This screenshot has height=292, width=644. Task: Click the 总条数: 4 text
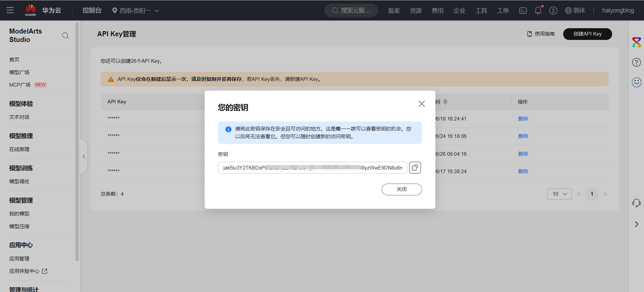[x=112, y=194]
